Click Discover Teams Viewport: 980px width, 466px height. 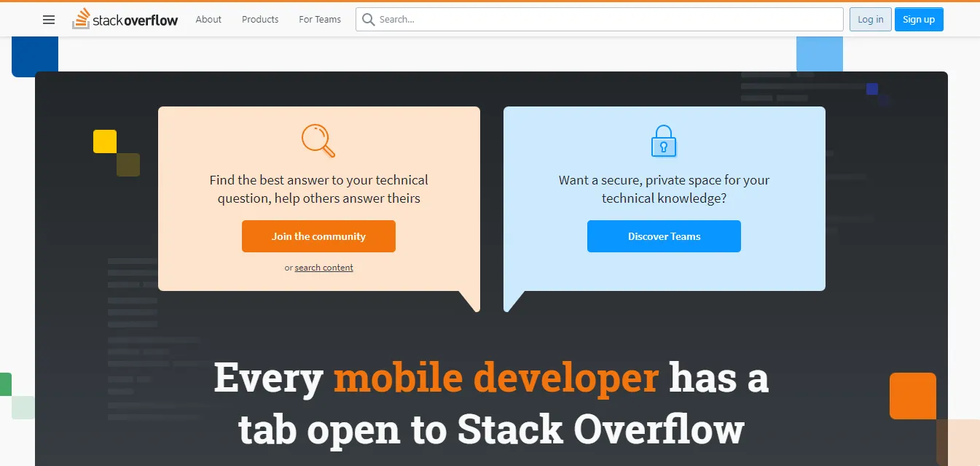(664, 236)
